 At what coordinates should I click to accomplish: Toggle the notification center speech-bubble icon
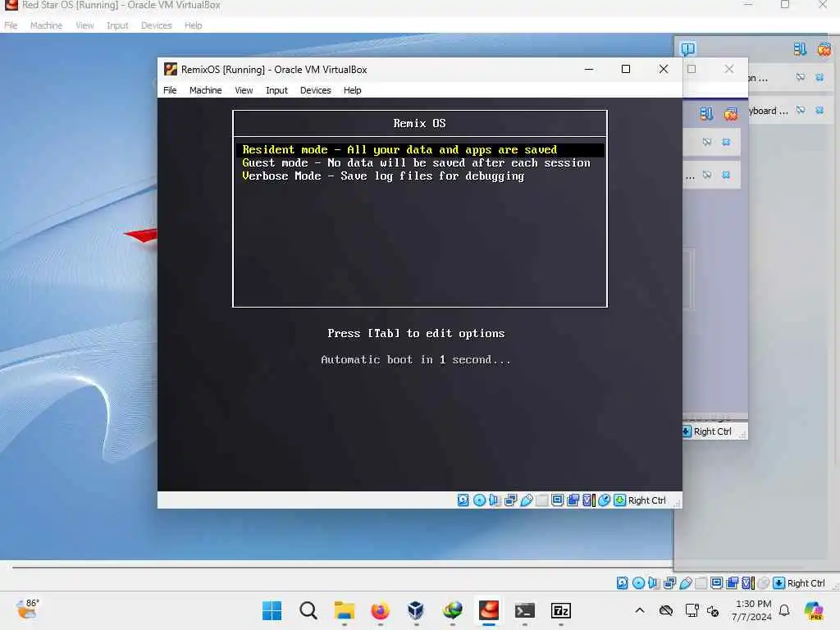click(x=688, y=48)
